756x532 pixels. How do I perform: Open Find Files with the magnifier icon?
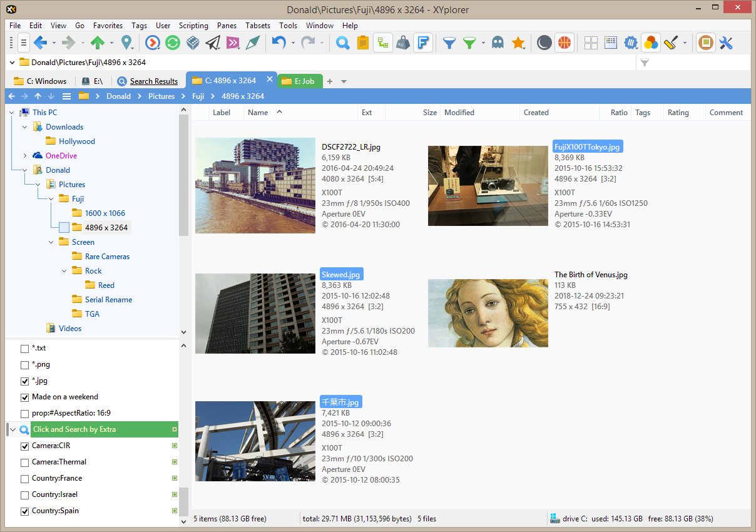tap(342, 43)
